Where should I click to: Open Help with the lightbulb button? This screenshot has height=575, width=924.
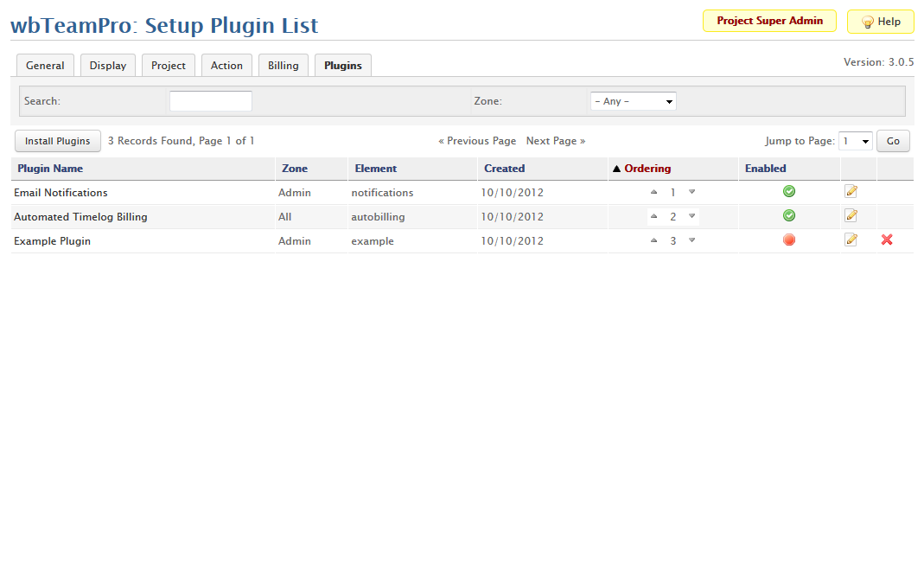[880, 22]
